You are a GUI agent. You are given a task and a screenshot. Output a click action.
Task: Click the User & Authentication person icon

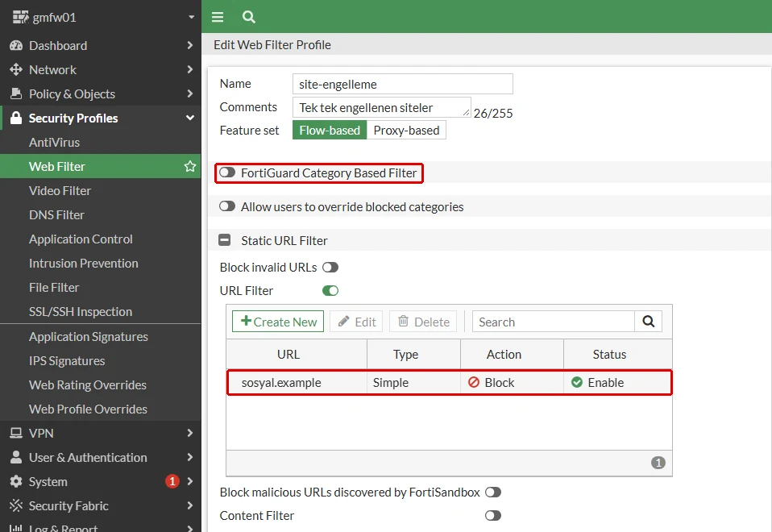16,457
